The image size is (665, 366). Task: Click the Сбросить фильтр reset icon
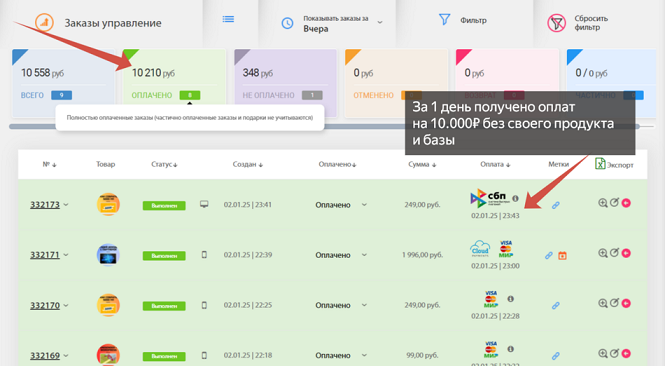click(556, 23)
